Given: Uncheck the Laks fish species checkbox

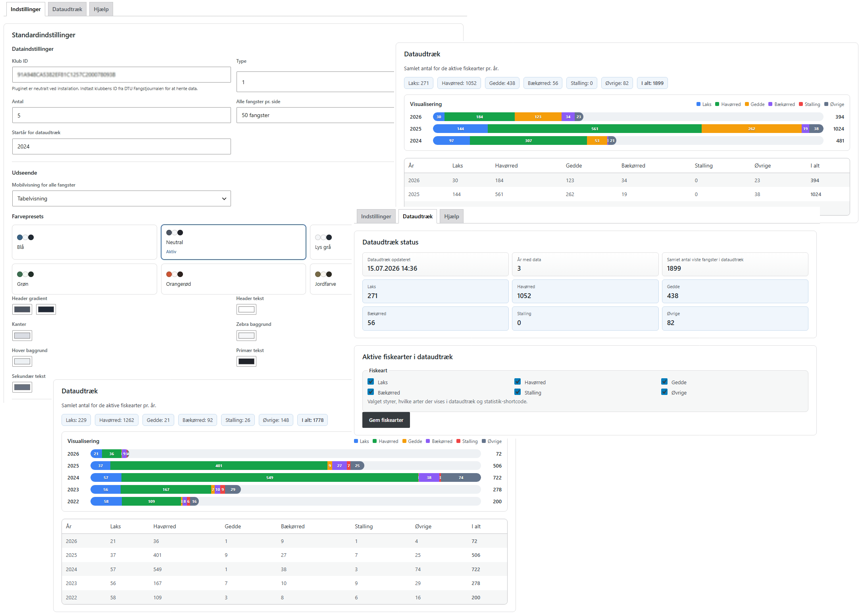Looking at the screenshot, I should click(371, 382).
